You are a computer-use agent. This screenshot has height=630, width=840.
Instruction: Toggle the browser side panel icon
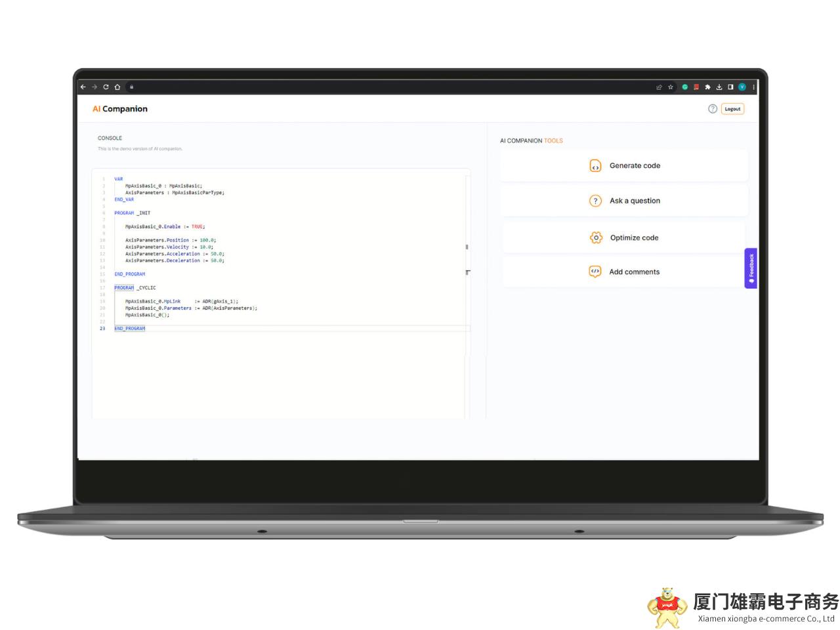tap(730, 87)
